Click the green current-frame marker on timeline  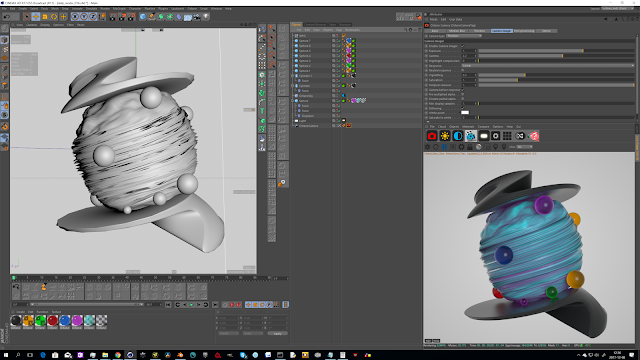pyautogui.click(x=14, y=278)
